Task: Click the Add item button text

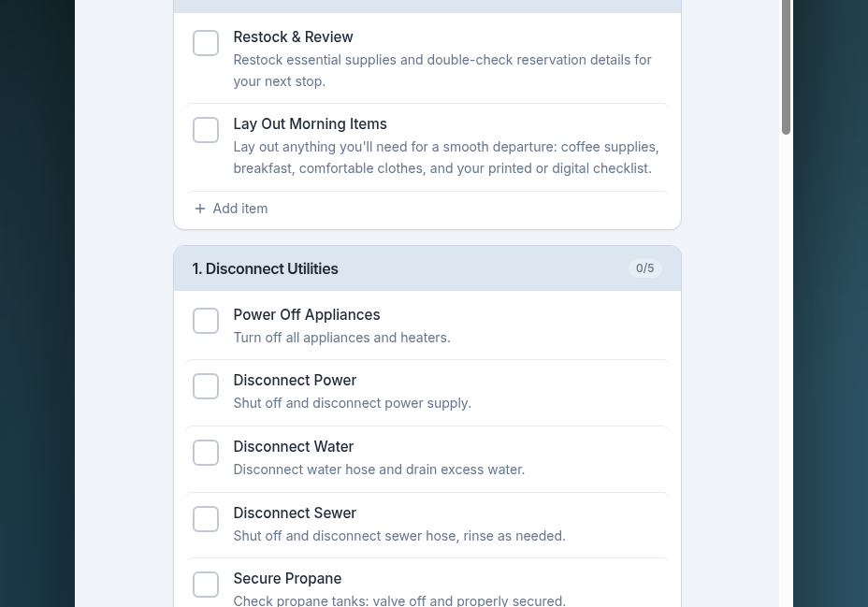Action: pos(240,209)
